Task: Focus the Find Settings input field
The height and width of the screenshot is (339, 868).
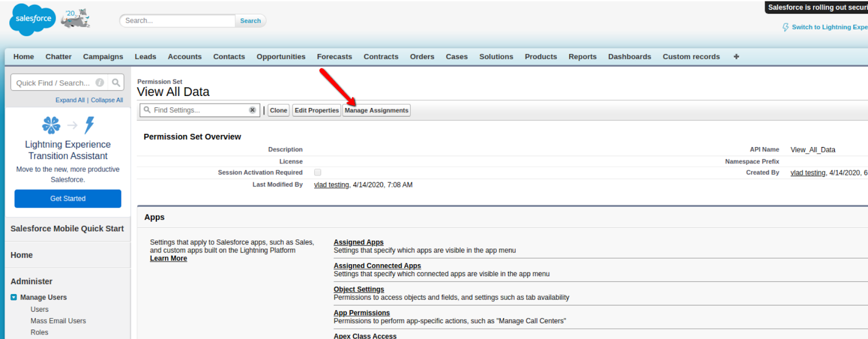Action: click(x=200, y=110)
